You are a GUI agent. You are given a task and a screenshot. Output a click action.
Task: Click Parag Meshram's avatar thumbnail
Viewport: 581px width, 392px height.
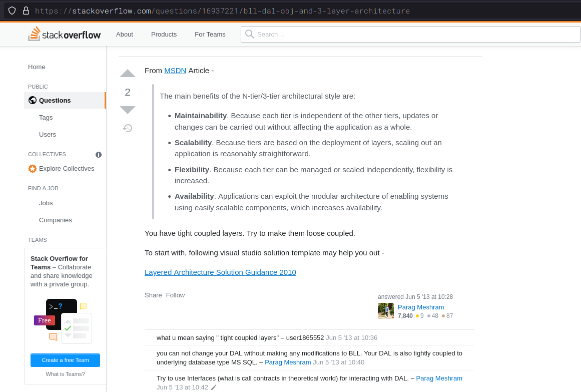[386, 311]
